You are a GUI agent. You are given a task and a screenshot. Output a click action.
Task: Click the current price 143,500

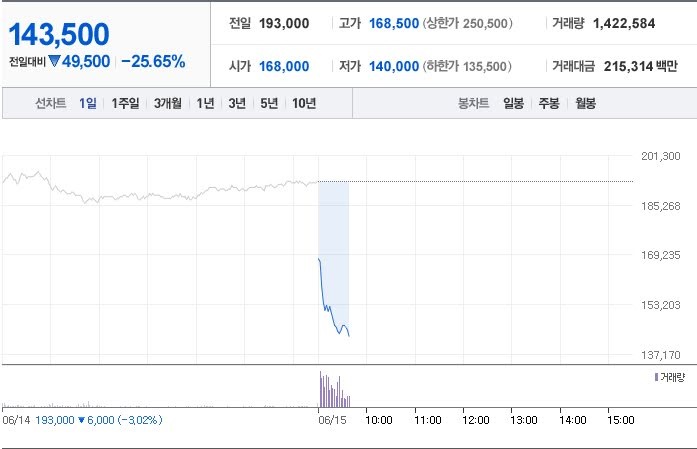(59, 34)
